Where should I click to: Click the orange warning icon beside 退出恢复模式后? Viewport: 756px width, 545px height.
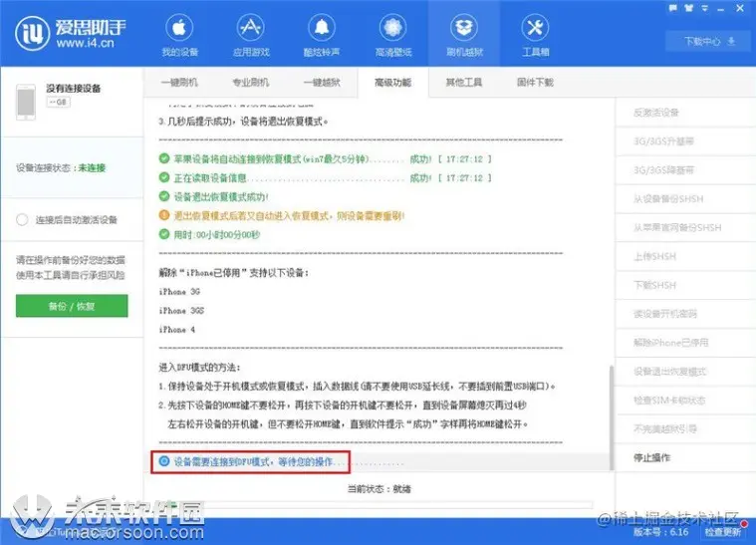tap(164, 215)
